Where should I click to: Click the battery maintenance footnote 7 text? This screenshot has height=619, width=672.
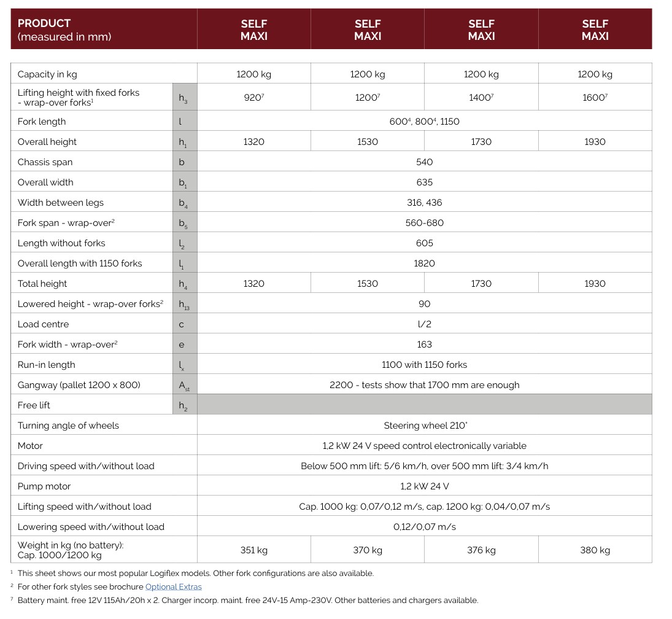point(247,600)
